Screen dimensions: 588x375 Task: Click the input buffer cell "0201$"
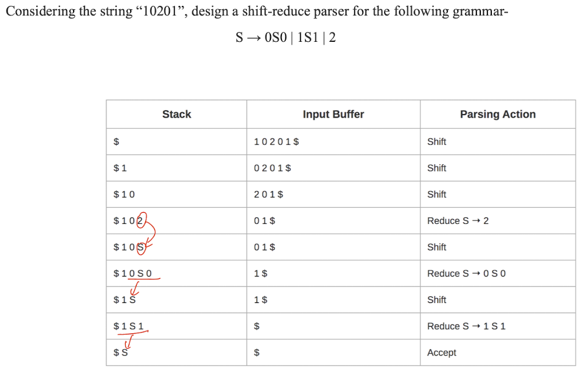[273, 168]
